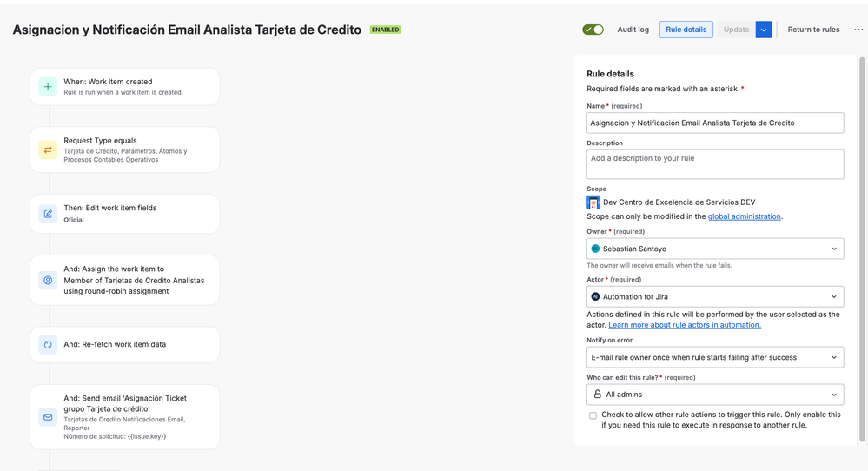Click the Send email envelope icon
Viewport: 868px width, 471px height.
pos(48,417)
